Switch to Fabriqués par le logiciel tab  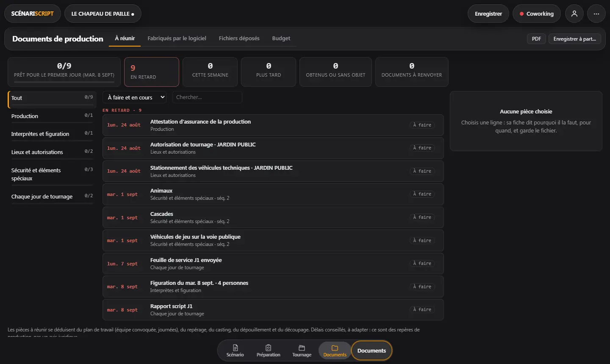[177, 38]
